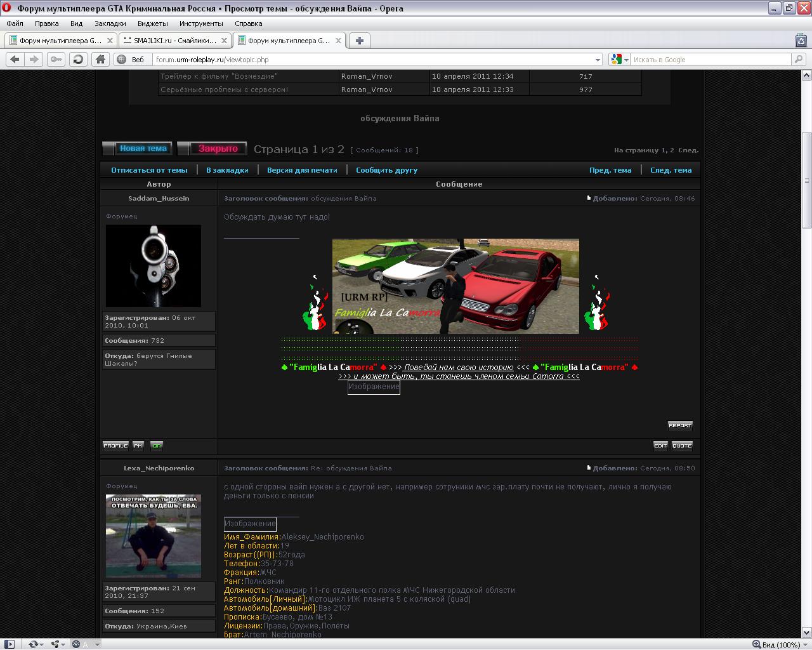812x650 pixels.
Task: Edit the first post
Action: (660, 446)
